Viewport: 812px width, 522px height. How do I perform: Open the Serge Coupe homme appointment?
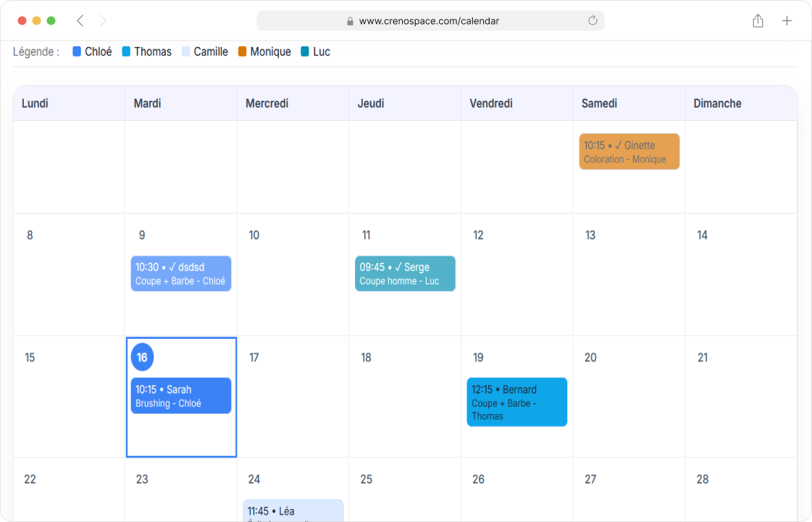pos(405,274)
